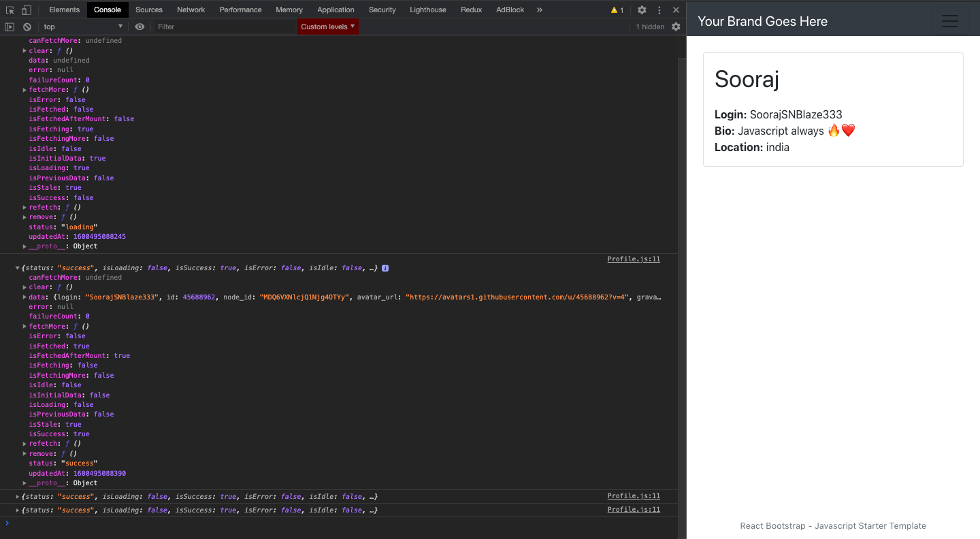Show more DevTools tabs via the chevron

(540, 10)
